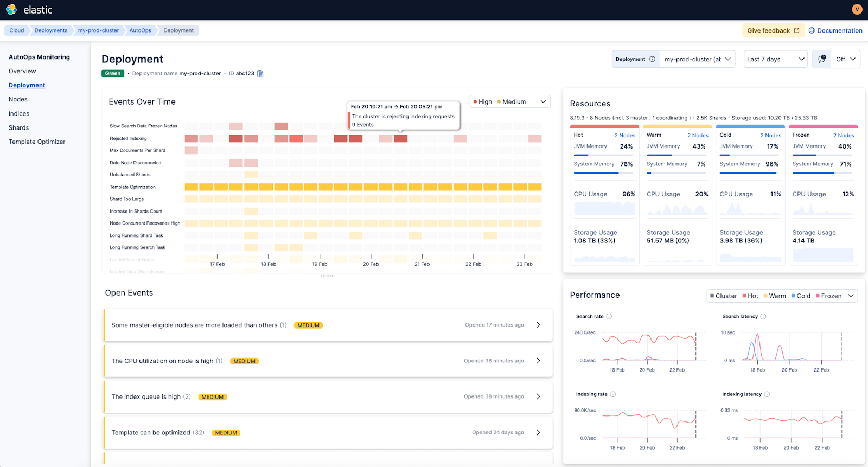The image size is (868, 467).
Task: Open Nodes in the AutoOps sidebar
Action: pyautogui.click(x=18, y=99)
